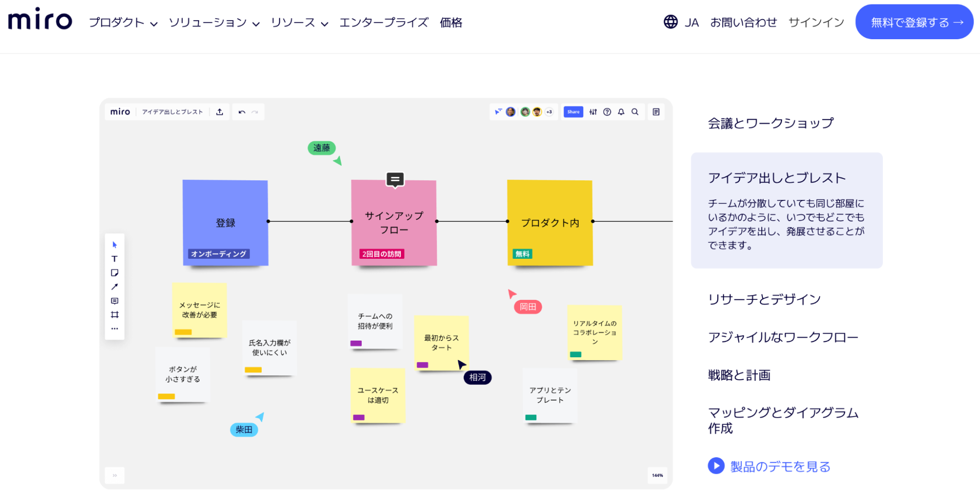
Task: Select the Arrow connection line tool
Action: click(115, 287)
